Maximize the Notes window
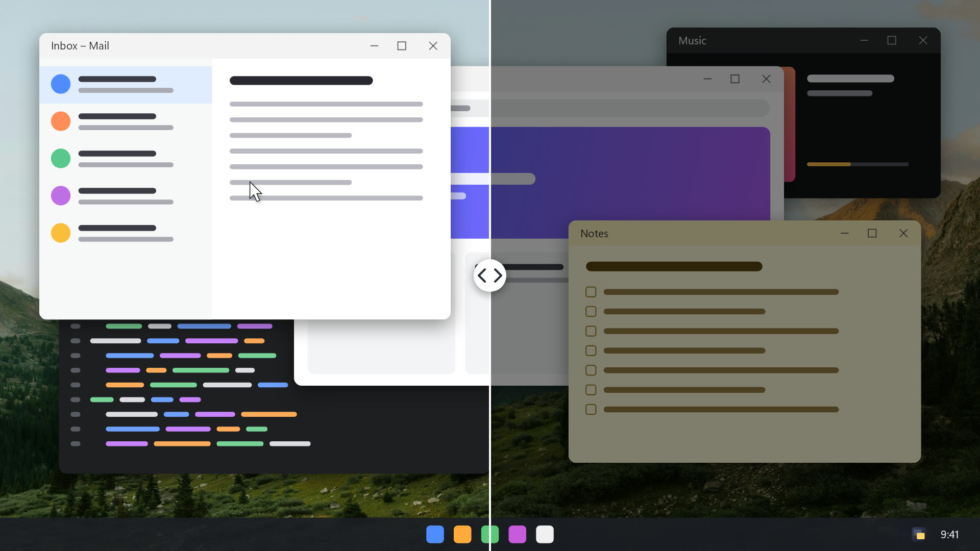 tap(872, 233)
